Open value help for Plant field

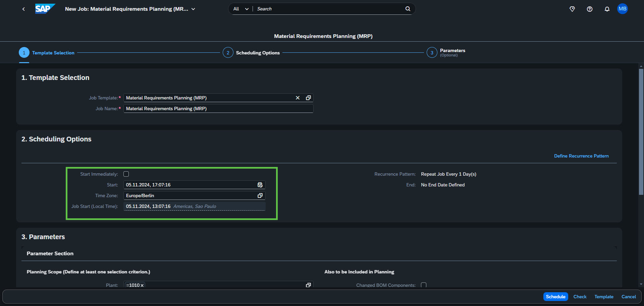[x=308, y=285]
